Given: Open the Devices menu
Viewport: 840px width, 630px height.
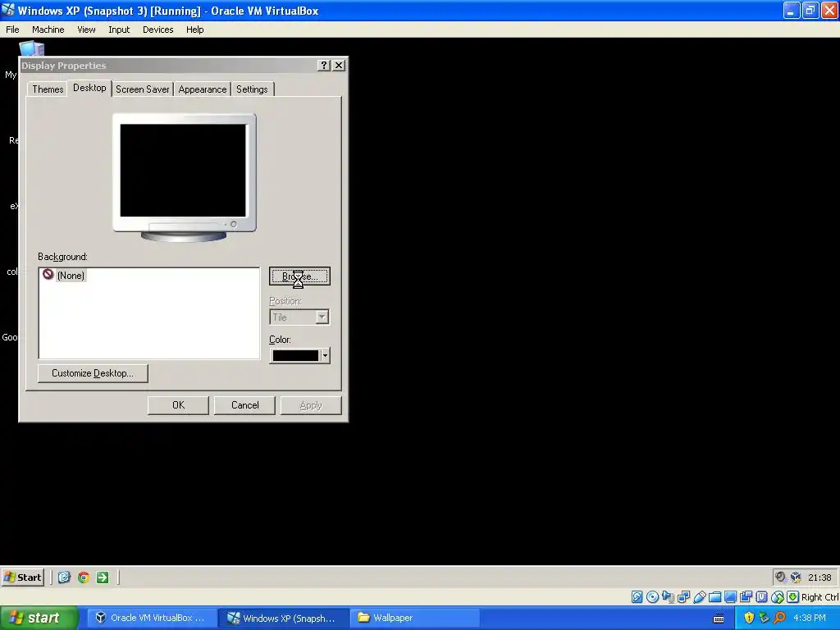Looking at the screenshot, I should [158, 30].
